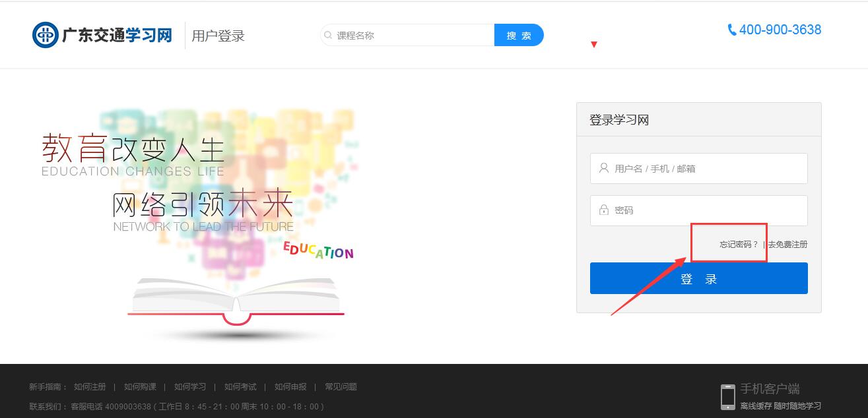This screenshot has height=418, width=868.
Task: Click the magnifier icon in the search box
Action: click(x=328, y=36)
